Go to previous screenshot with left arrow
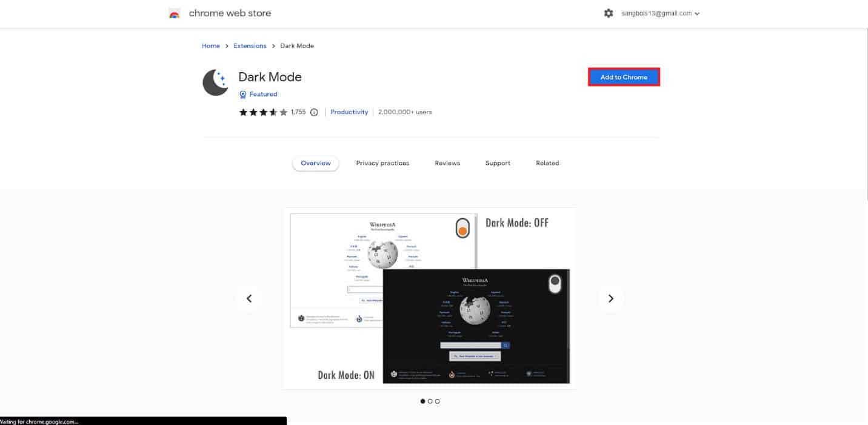The height and width of the screenshot is (425, 868). pos(249,298)
